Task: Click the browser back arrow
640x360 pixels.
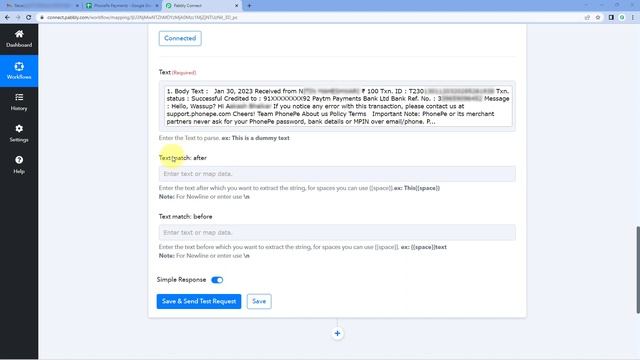Action: [7, 18]
